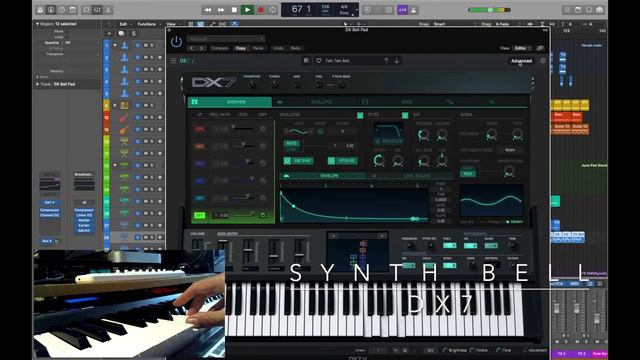Open the Inspector icon in Logic toolbar
Image resolution: width=640 pixels, height=360 pixels.
tap(51, 10)
